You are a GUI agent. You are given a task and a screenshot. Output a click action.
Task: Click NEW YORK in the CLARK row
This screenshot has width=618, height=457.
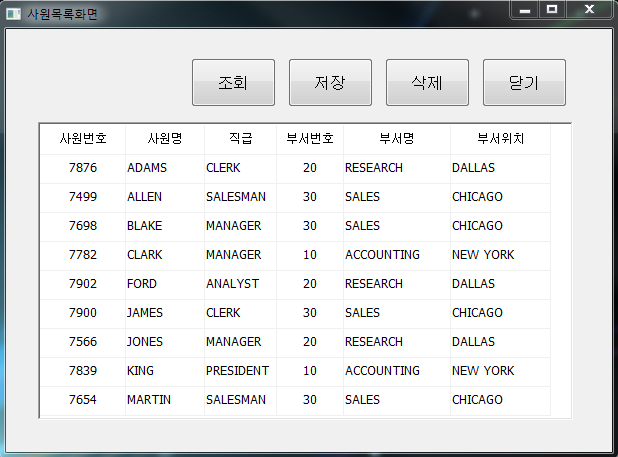[x=501, y=255]
